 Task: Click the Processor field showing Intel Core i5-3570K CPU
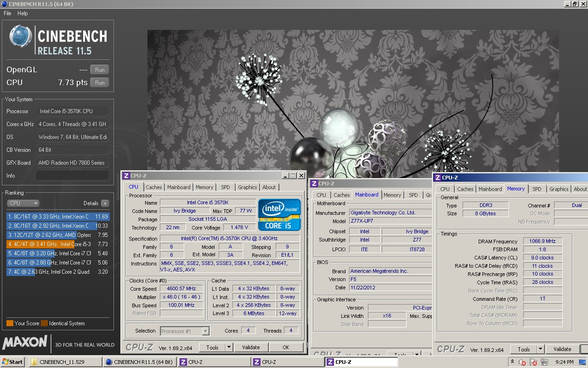pyautogui.click(x=73, y=111)
